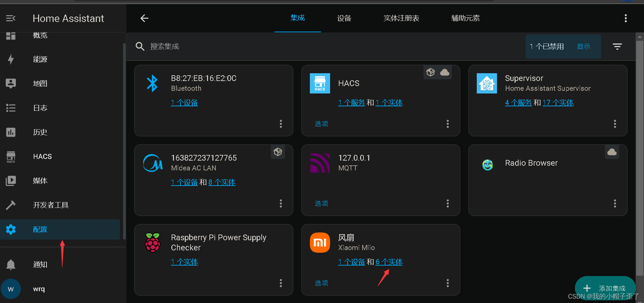
Task: Collapse the Home Assistant sidebar menu
Action: click(11, 18)
